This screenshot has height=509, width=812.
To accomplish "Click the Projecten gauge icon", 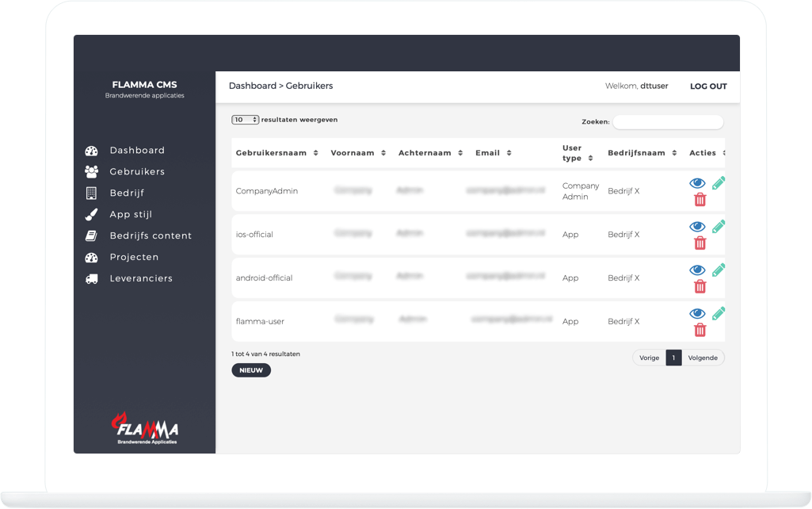I will (92, 258).
